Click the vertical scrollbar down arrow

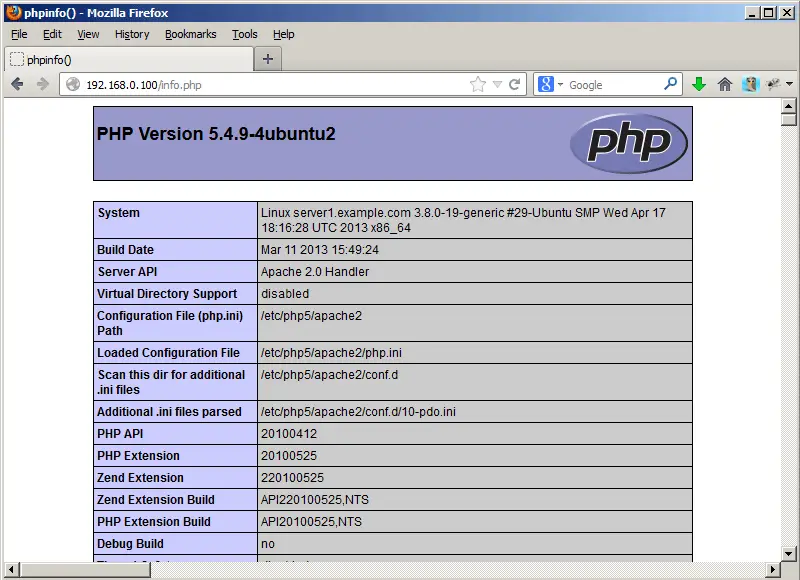pos(789,553)
